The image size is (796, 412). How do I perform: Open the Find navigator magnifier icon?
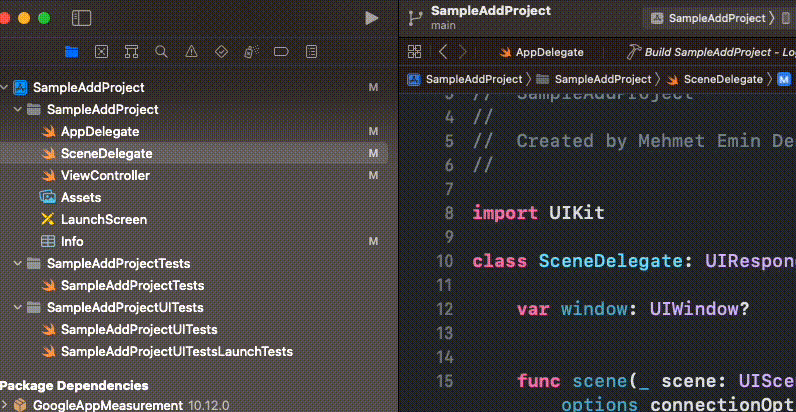point(161,51)
